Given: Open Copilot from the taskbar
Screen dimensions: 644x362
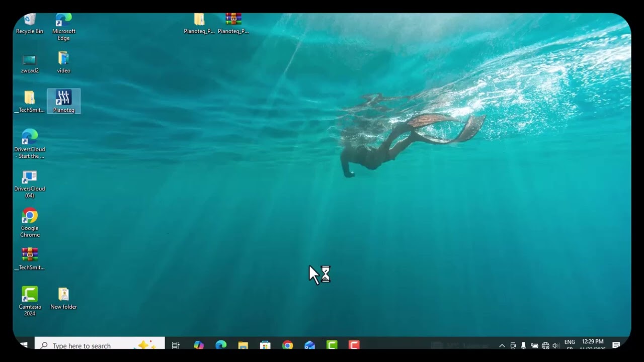Looking at the screenshot, I should pos(199,345).
